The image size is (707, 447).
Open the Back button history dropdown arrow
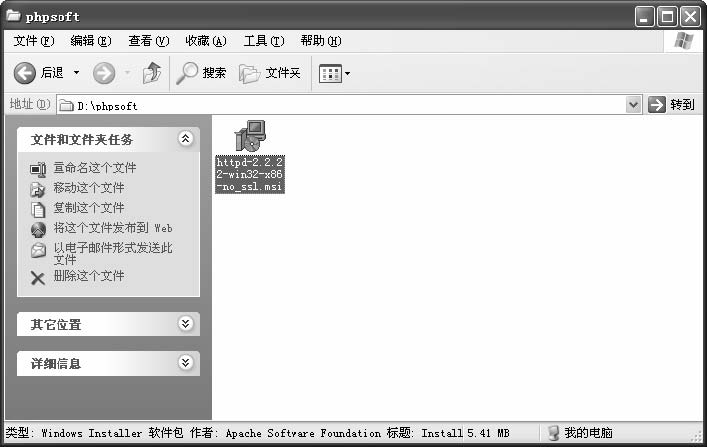(x=77, y=73)
